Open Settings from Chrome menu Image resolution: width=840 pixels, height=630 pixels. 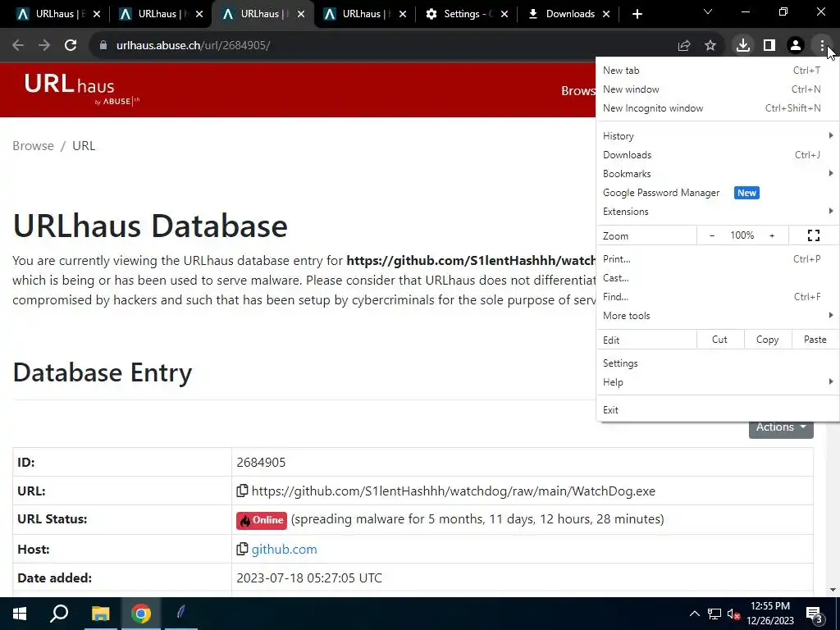tap(717, 363)
